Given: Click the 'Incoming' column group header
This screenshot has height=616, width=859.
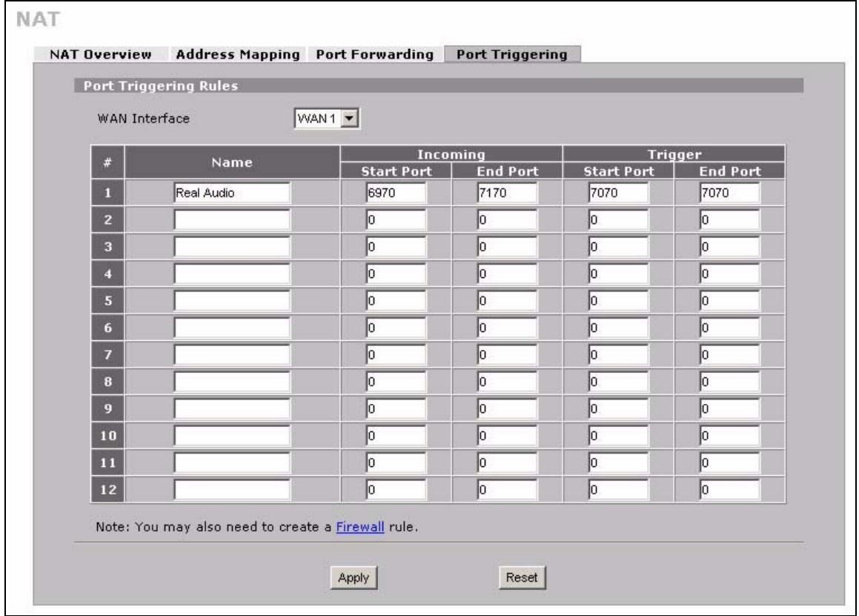Looking at the screenshot, I should tap(451, 154).
